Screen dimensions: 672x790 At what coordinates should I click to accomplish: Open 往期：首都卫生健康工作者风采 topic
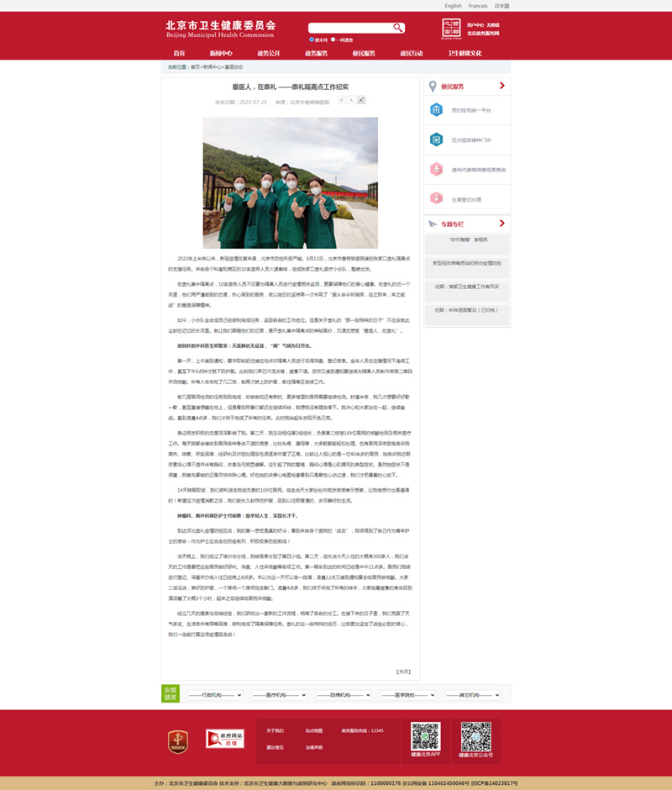coord(467,287)
